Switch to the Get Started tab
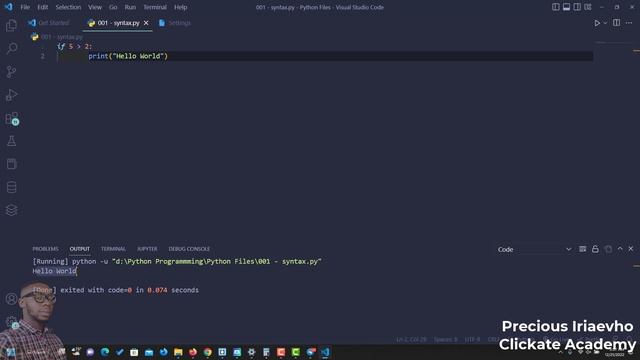This screenshot has width=640, height=360. [49, 23]
